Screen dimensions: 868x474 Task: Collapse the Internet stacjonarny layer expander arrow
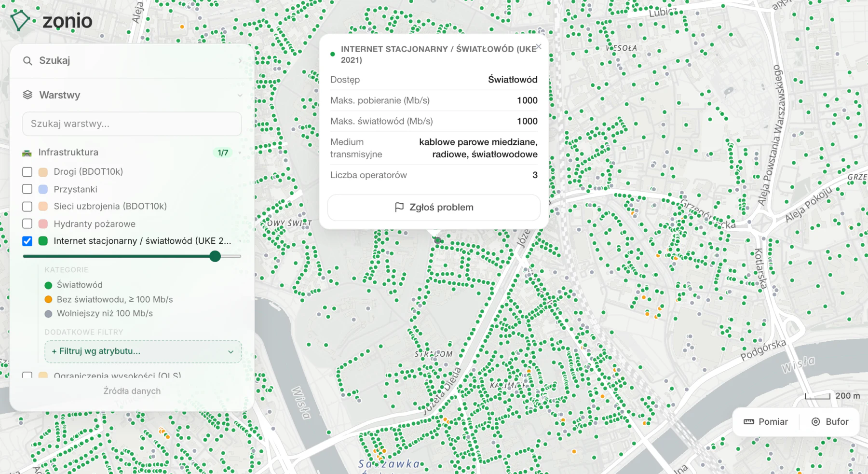coord(240,241)
